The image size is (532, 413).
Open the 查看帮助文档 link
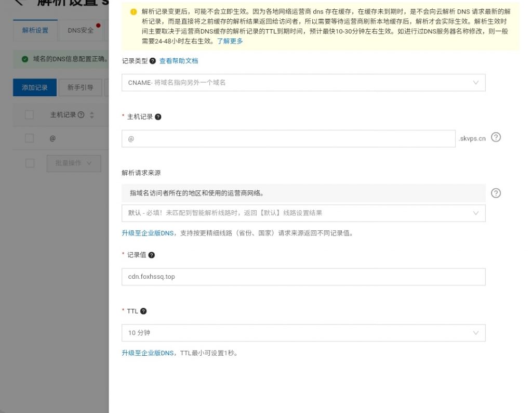click(x=178, y=61)
